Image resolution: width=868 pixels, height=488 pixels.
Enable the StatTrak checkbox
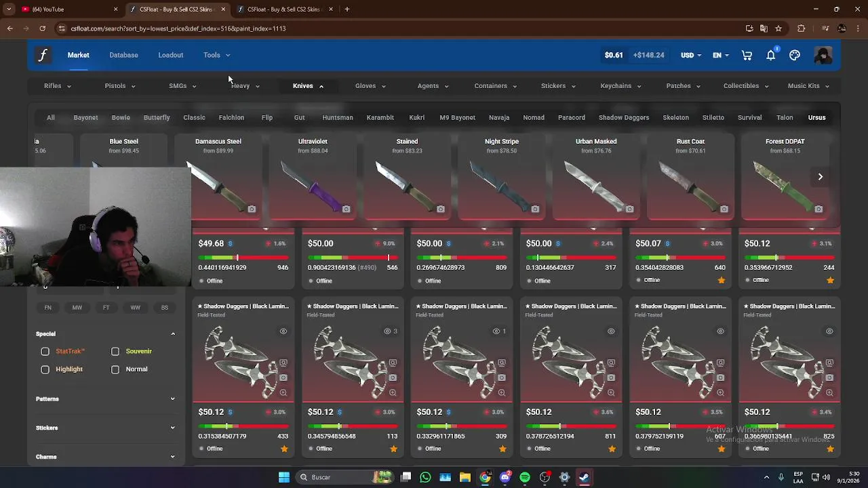pyautogui.click(x=45, y=352)
